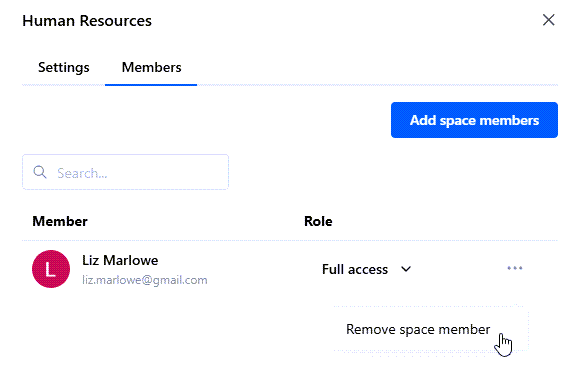Viewport: 570px width, 374px height.
Task: Click the search magnifier icon
Action: [x=40, y=172]
